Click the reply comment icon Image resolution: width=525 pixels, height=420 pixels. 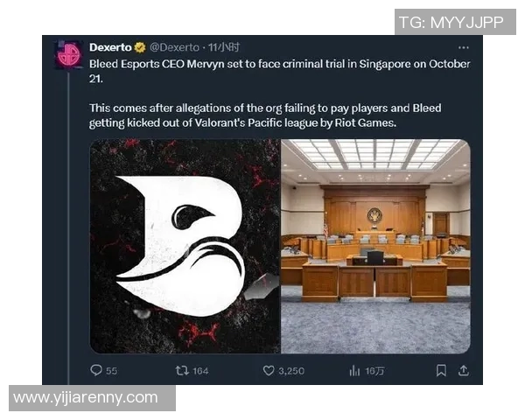(96, 370)
